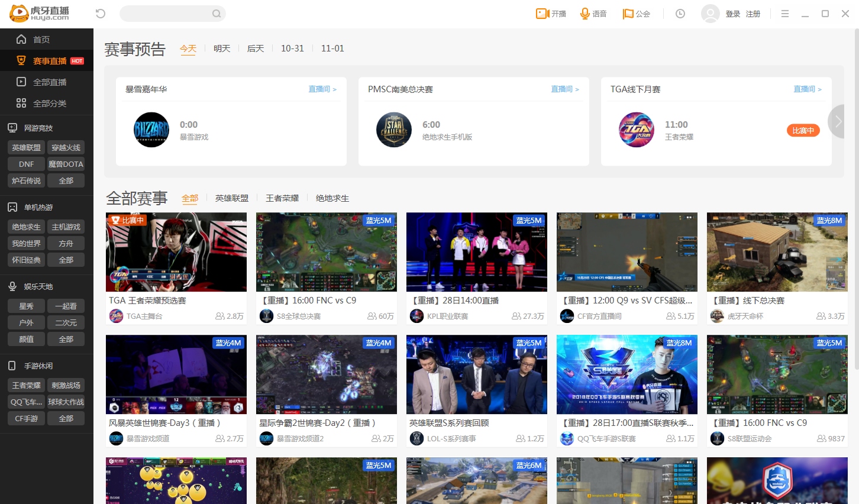Open the 语音 voice microphone icon
The height and width of the screenshot is (504, 859).
(585, 14)
